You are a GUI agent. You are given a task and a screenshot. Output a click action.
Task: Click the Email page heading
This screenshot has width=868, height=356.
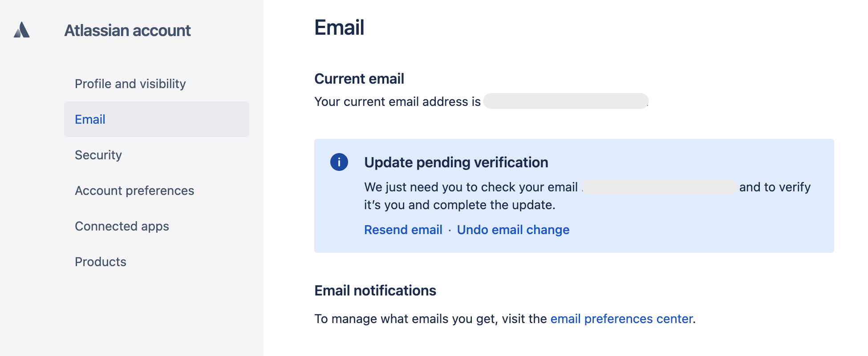(339, 28)
